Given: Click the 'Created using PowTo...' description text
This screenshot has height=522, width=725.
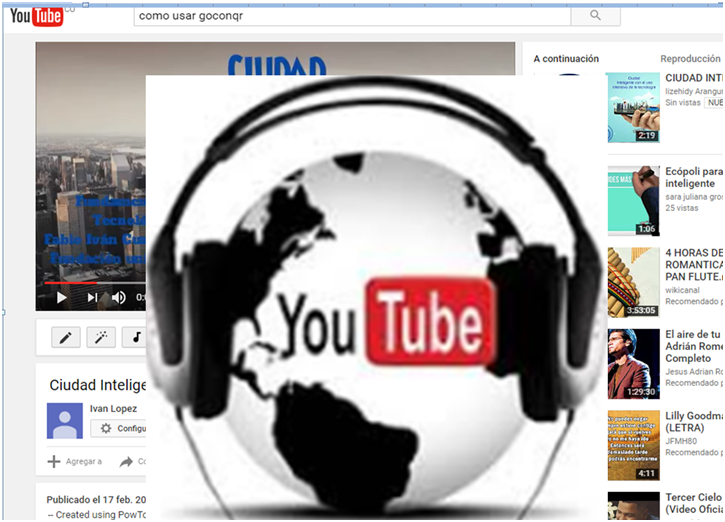Looking at the screenshot, I should pos(97,515).
